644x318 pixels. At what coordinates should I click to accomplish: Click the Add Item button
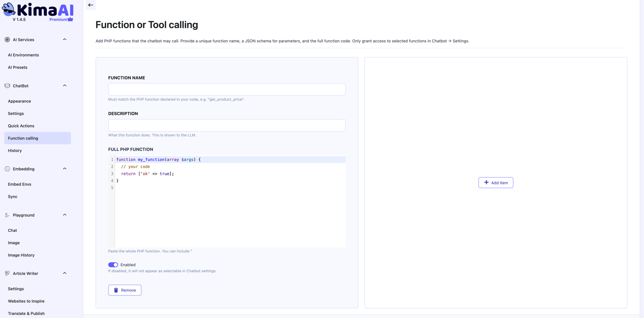pos(495,183)
